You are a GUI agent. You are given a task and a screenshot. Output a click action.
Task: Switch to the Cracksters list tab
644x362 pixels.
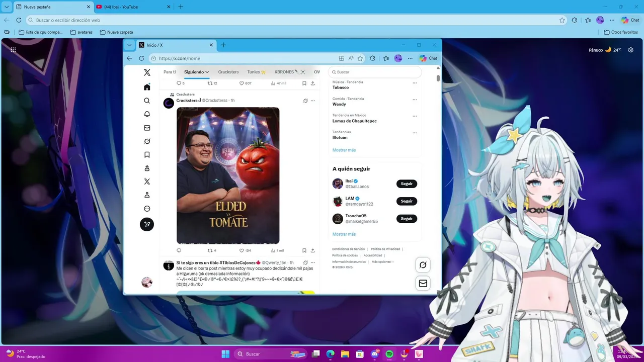[x=228, y=72]
